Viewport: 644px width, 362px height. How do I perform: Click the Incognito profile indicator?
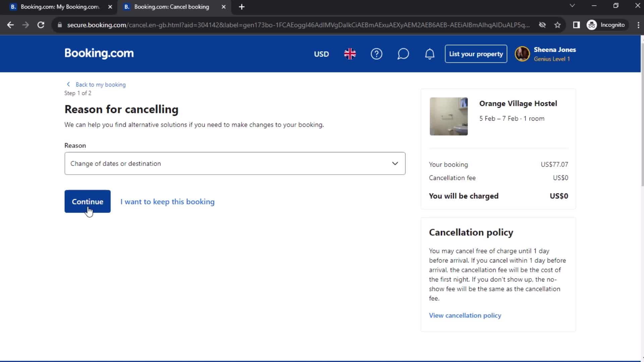coord(606,25)
